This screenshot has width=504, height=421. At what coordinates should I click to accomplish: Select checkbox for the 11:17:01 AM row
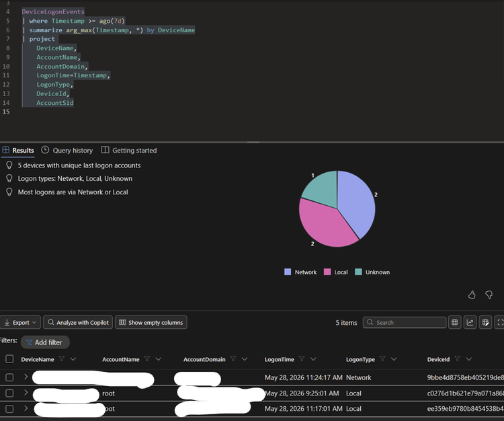coord(9,408)
